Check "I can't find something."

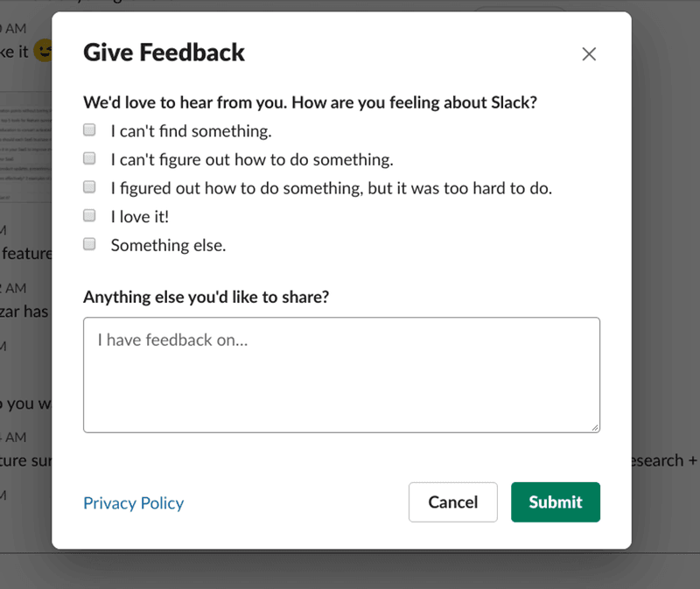click(88, 129)
